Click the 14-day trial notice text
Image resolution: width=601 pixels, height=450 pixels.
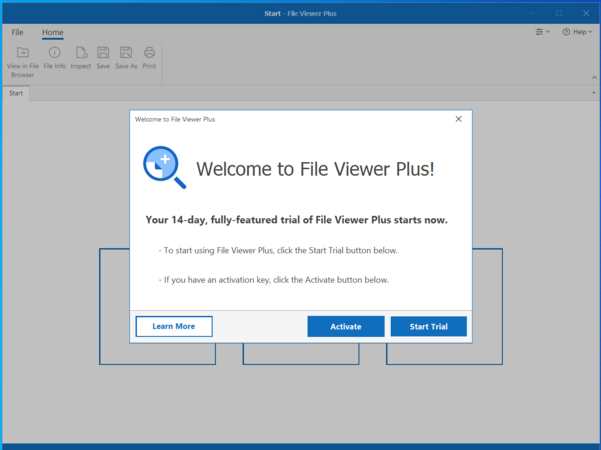click(296, 220)
